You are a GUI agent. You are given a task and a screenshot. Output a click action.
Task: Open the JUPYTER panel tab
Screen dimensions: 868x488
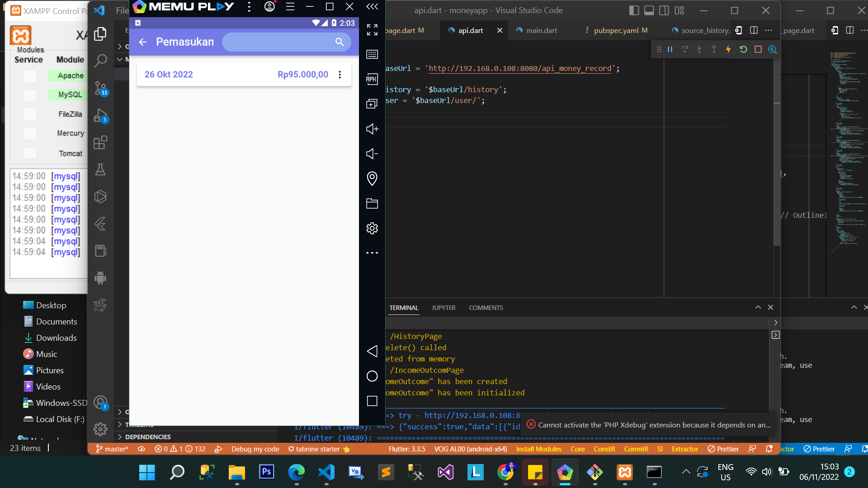coord(443,308)
